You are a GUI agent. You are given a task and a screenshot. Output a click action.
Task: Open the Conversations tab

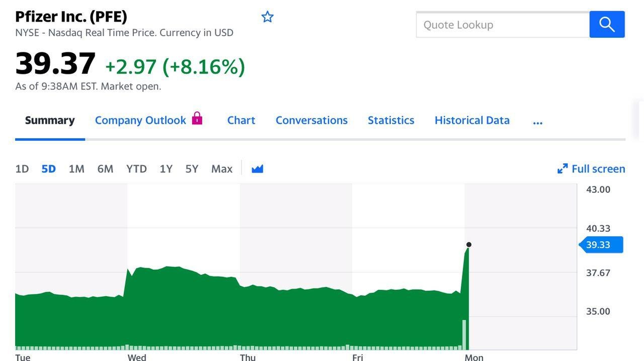click(x=311, y=120)
